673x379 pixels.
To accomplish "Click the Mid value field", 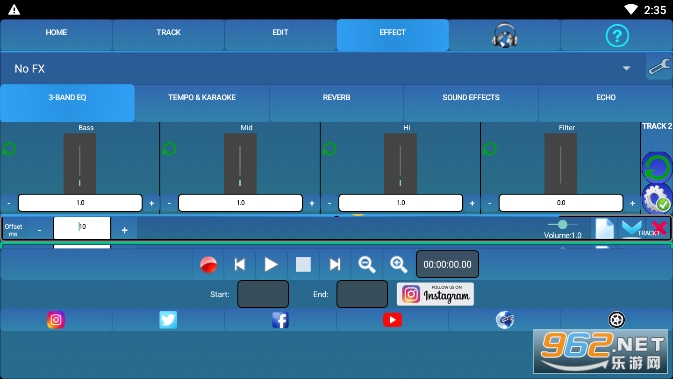I will [240, 203].
